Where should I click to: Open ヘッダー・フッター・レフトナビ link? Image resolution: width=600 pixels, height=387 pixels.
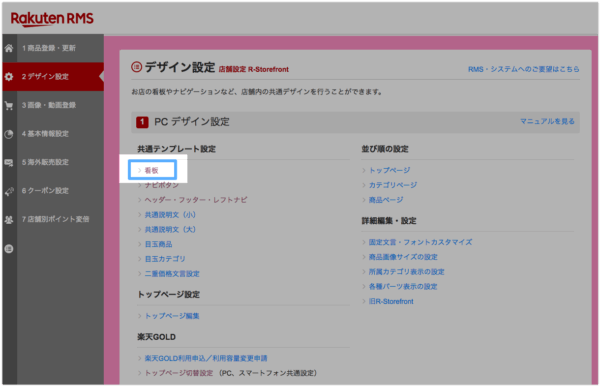point(196,200)
